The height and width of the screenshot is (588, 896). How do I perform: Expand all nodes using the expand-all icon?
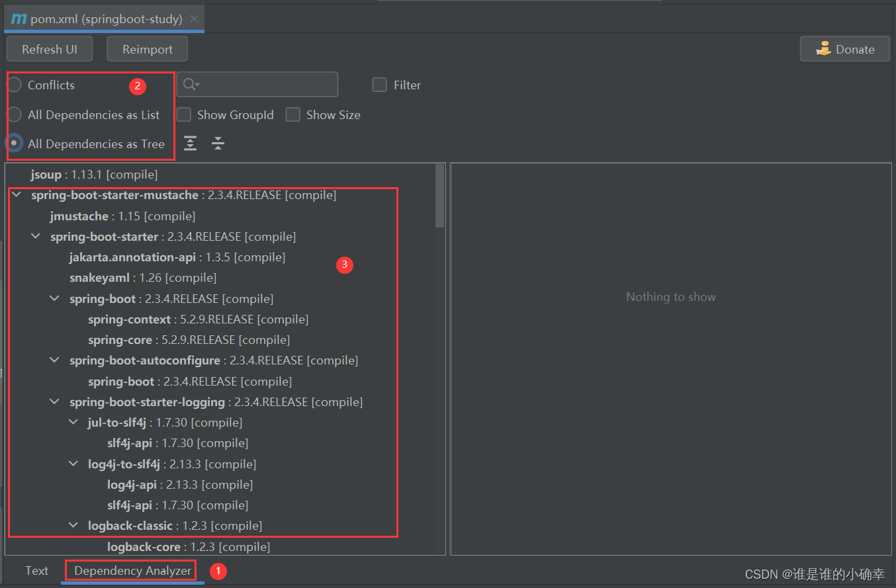[190, 144]
